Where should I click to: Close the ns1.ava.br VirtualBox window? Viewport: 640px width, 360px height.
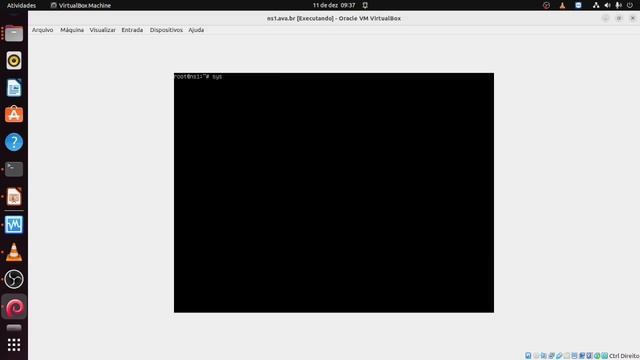pos(633,18)
